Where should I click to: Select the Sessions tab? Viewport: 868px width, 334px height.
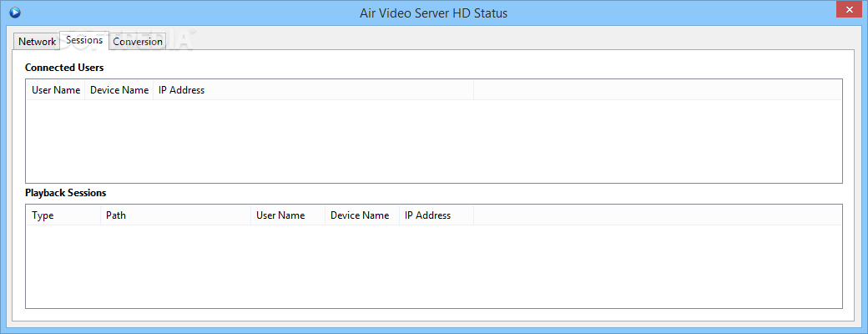[x=84, y=40]
